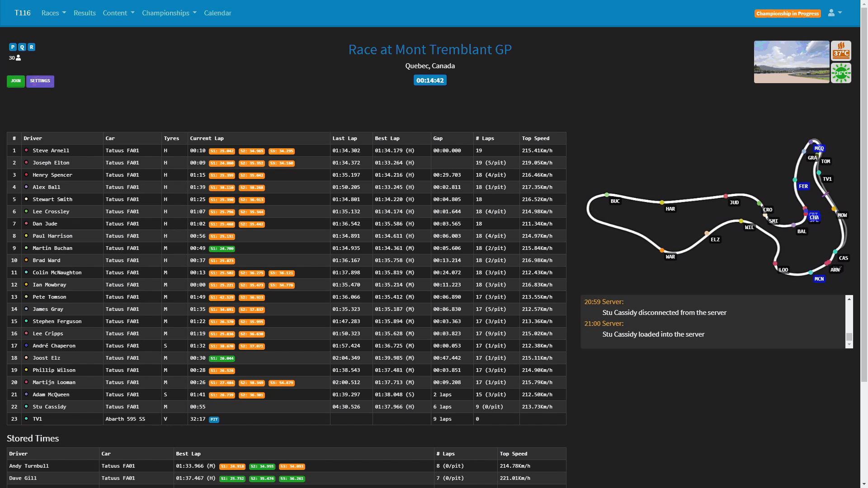The image size is (868, 488).
Task: Click the track map circuit image thumbnail
Action: tap(791, 61)
